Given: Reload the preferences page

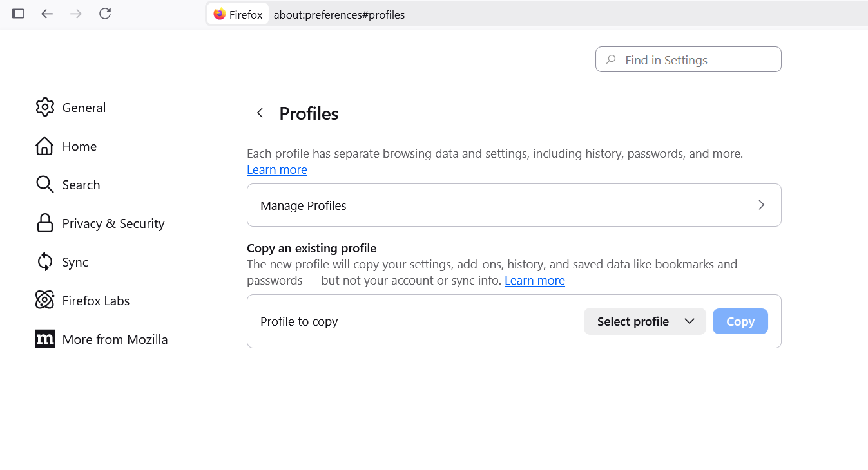Looking at the screenshot, I should point(105,14).
